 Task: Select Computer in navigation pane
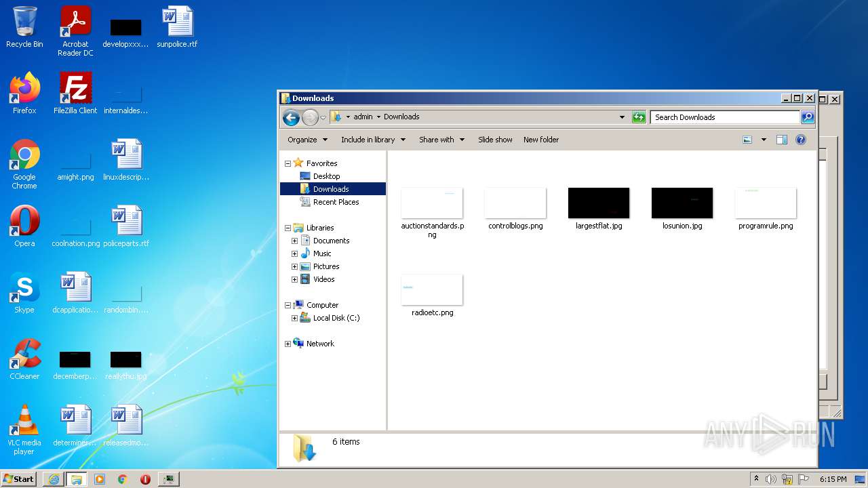point(322,305)
